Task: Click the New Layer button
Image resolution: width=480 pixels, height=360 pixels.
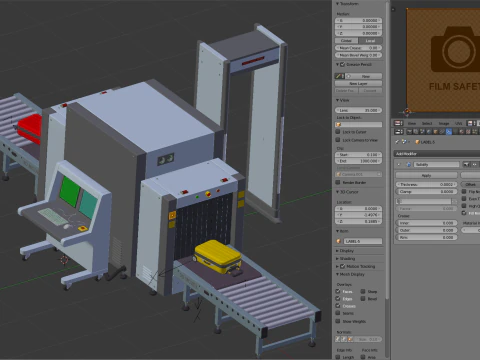Action: 358,83
